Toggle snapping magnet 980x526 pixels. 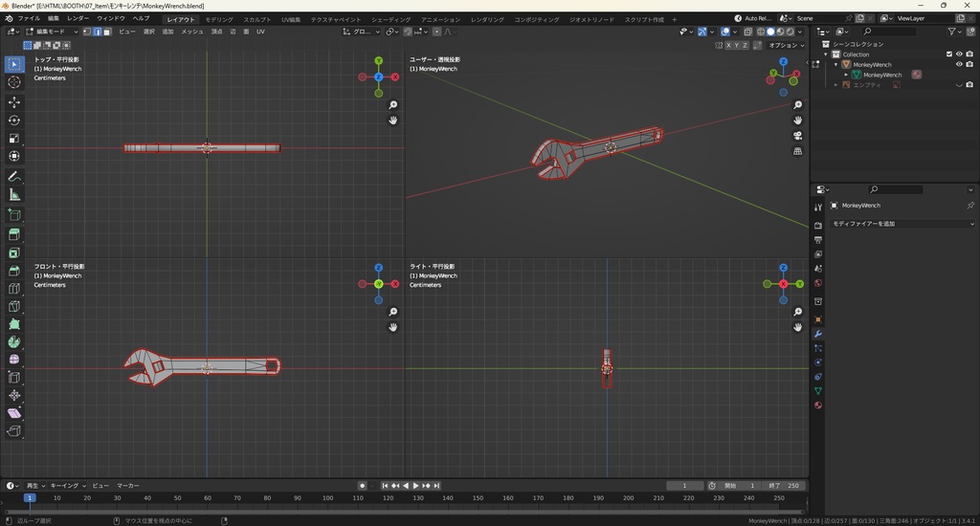pos(408,32)
